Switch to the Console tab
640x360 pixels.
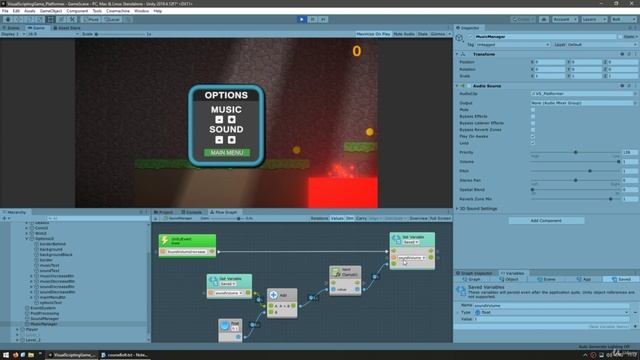(192, 212)
